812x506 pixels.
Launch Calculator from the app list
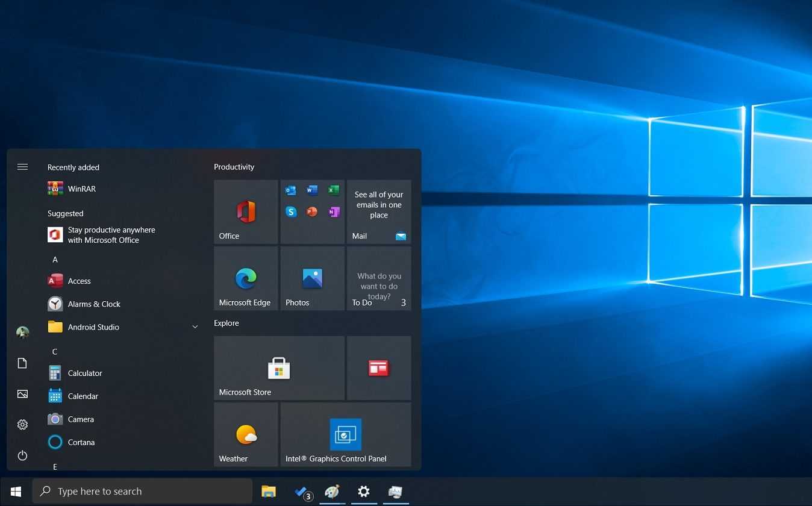point(84,373)
